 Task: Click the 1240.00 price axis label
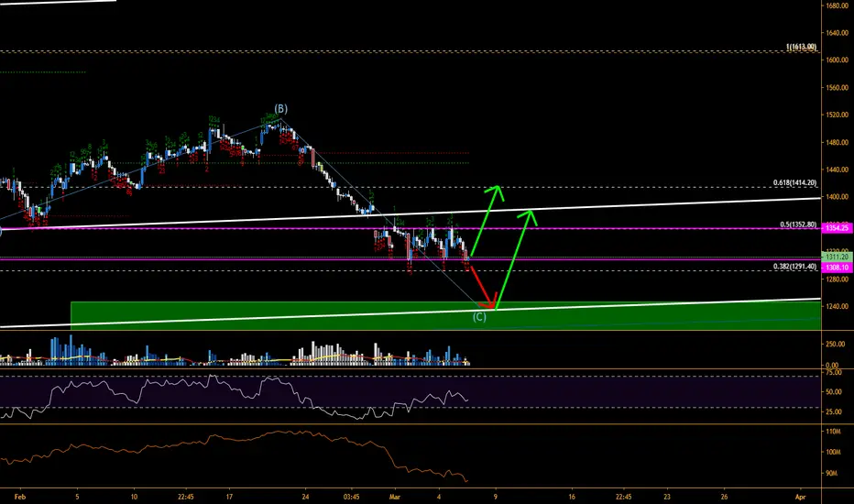[x=838, y=307]
